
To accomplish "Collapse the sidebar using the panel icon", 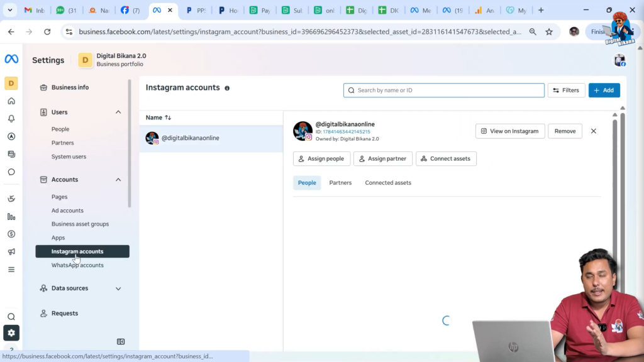I will click(121, 341).
